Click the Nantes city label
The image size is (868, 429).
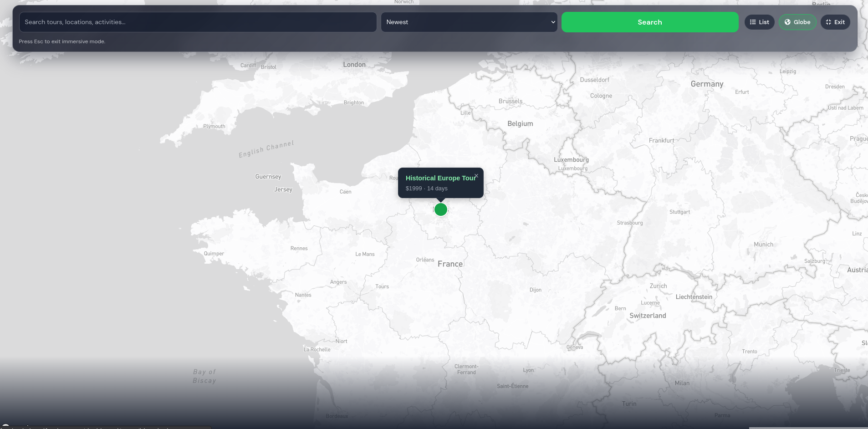(303, 295)
